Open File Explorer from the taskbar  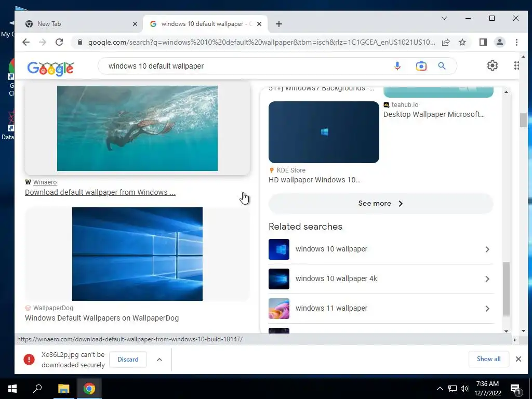coord(63,389)
